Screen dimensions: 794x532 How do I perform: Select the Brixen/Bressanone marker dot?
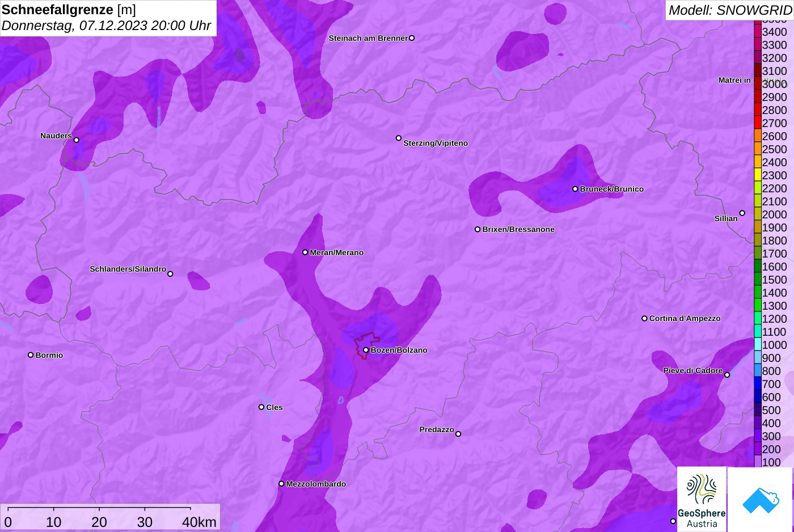click(478, 229)
